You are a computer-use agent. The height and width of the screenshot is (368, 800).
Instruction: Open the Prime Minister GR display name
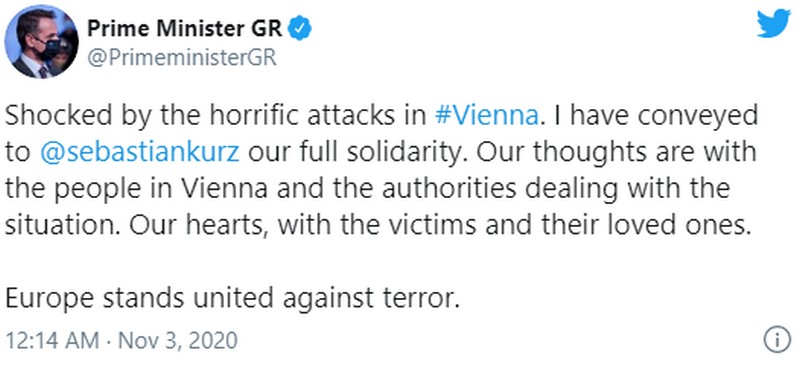click(x=185, y=29)
